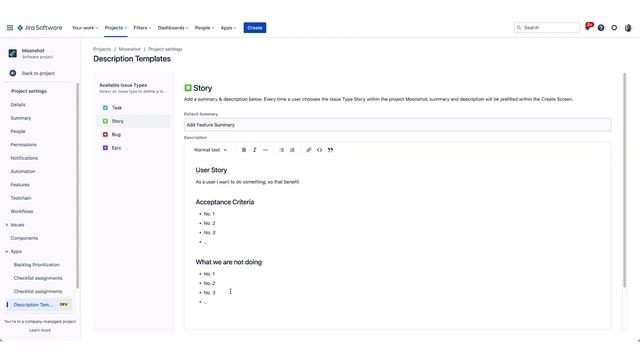Open the Apps menu in top navigation

[x=228, y=28]
